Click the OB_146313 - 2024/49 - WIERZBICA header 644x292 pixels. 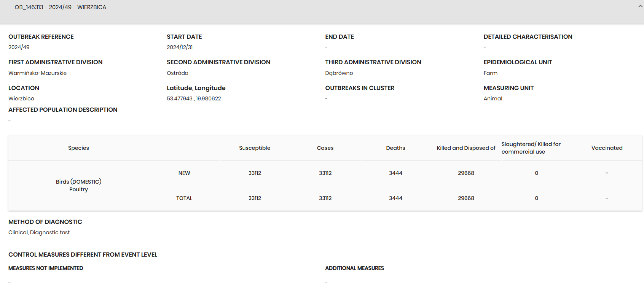pos(61,7)
